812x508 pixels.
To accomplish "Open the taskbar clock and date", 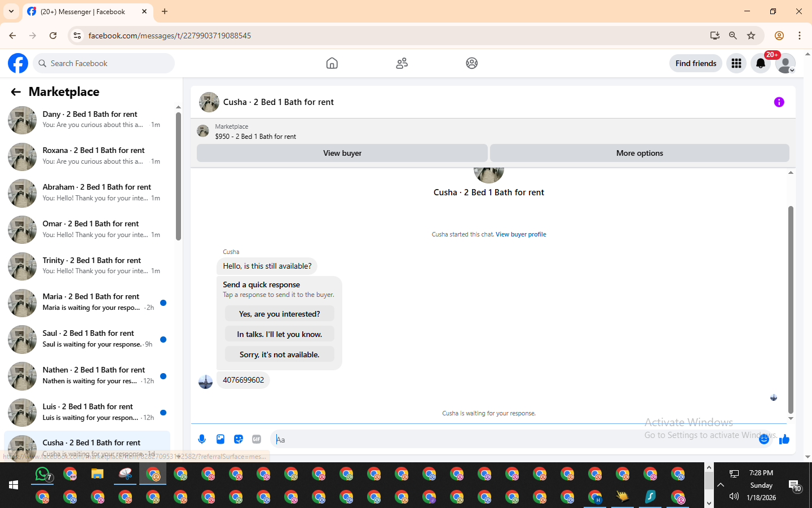I will (x=761, y=485).
